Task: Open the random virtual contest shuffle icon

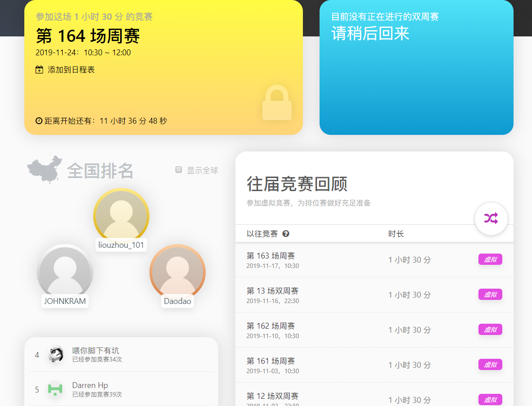Action: [x=491, y=219]
